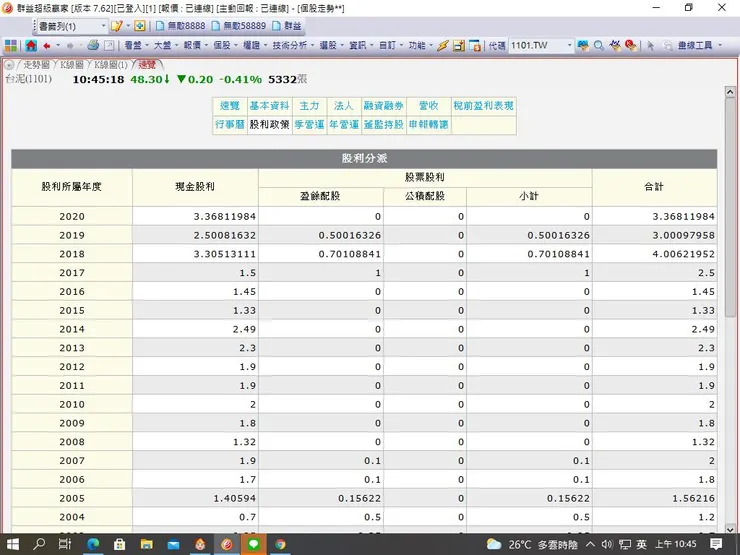Open the 申報轉讓 link

[x=429, y=125]
